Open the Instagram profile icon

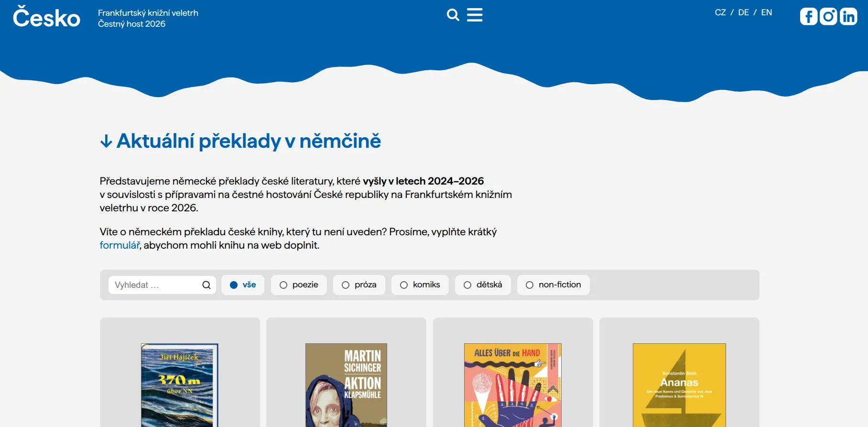[x=828, y=17]
